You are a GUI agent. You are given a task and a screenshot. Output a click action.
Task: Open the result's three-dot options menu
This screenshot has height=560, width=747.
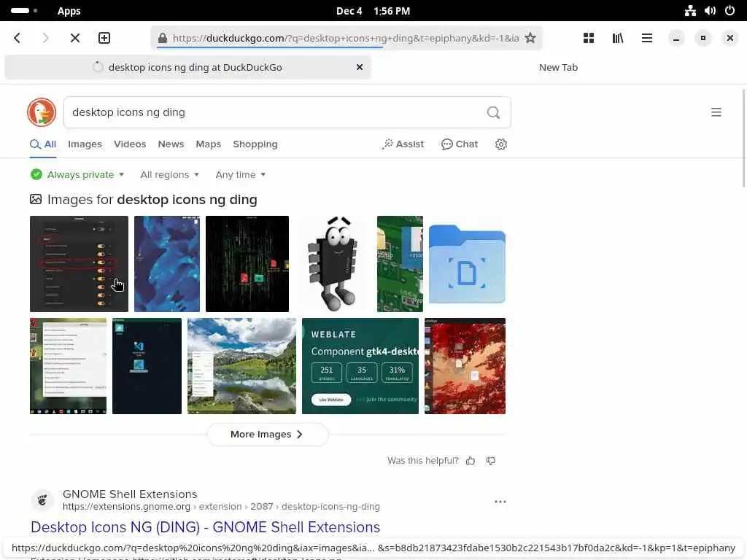[x=500, y=502]
